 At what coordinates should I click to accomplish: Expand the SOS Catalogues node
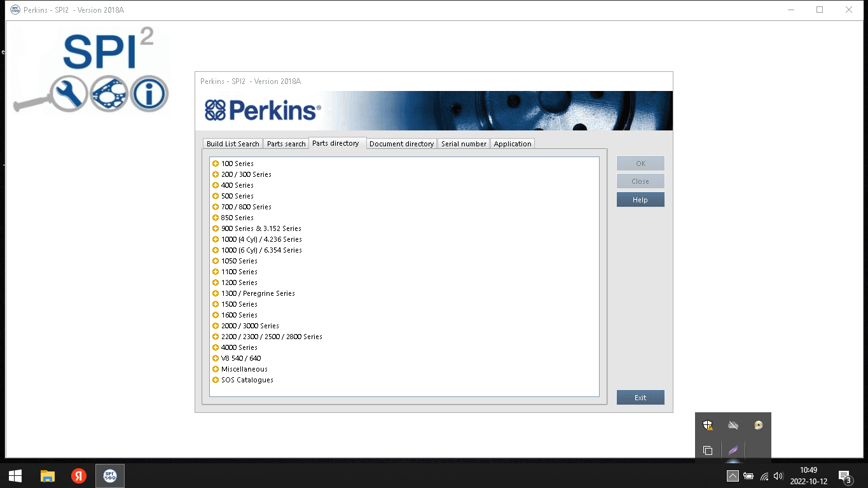point(216,380)
